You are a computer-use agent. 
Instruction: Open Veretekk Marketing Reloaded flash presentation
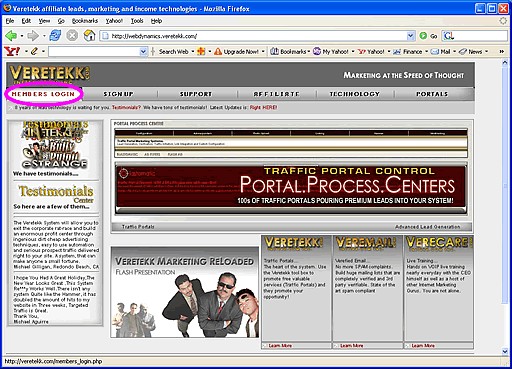click(185, 292)
